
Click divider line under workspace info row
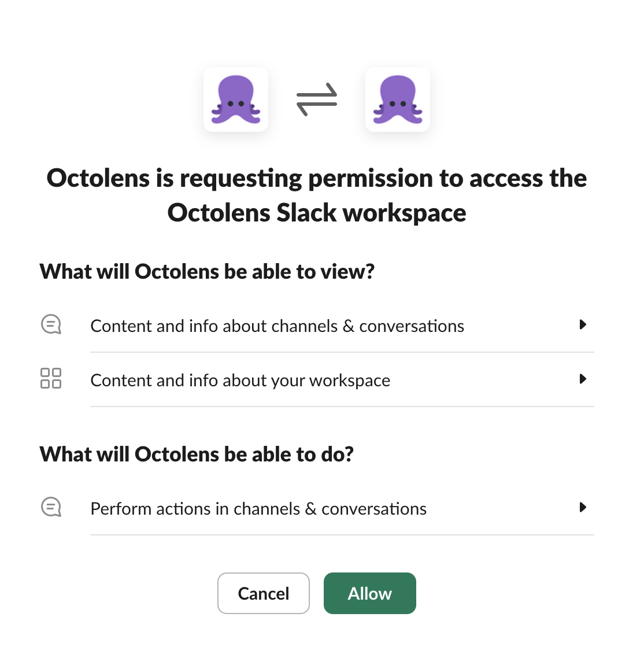tap(342, 407)
